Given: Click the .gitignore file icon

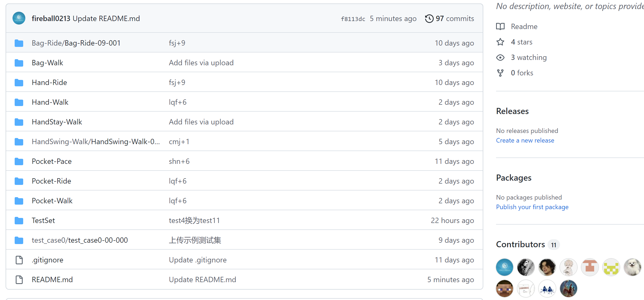Looking at the screenshot, I should click(19, 260).
